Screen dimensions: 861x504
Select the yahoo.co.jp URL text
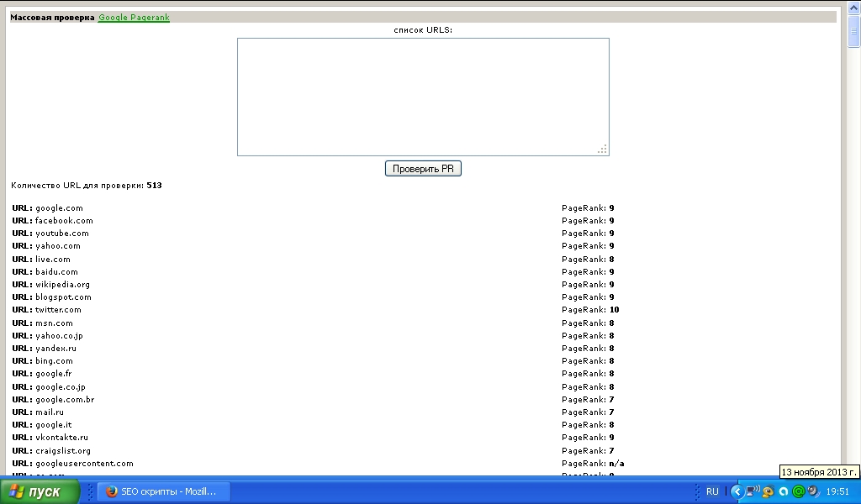pos(60,336)
